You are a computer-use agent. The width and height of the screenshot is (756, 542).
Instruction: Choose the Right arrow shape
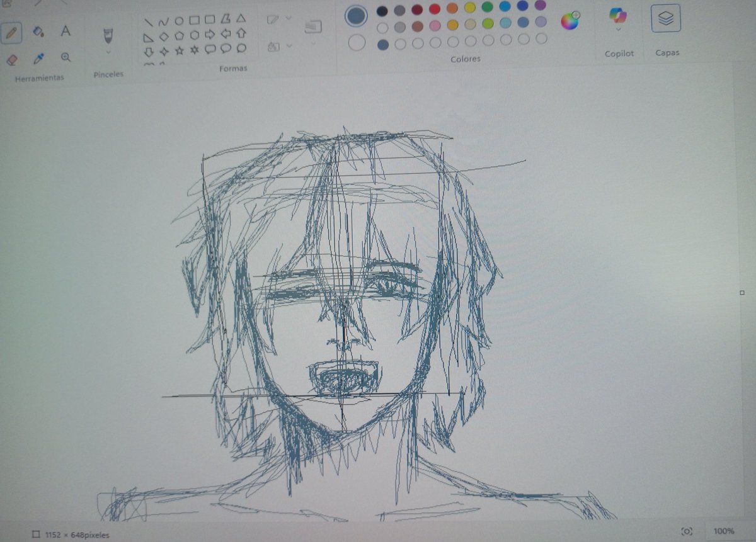tap(210, 35)
